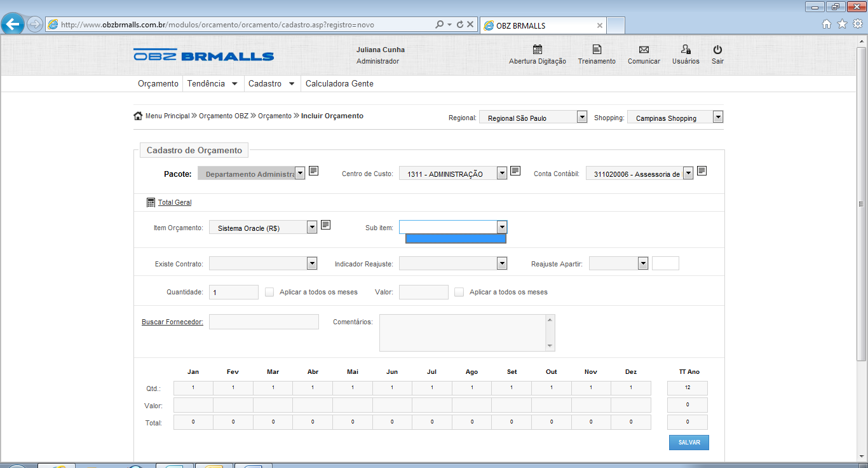This screenshot has height=468, width=868.
Task: Click the browser address bar URL
Action: (x=217, y=25)
